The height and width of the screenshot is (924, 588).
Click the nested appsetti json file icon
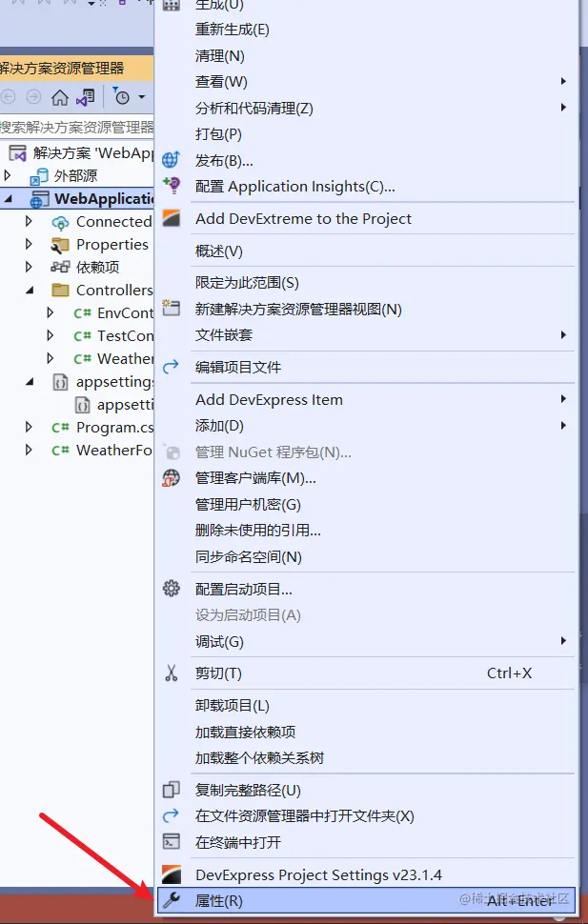(x=82, y=405)
